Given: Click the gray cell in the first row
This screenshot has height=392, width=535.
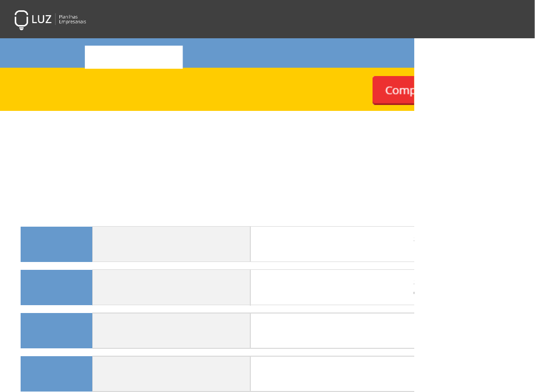Looking at the screenshot, I should (171, 244).
